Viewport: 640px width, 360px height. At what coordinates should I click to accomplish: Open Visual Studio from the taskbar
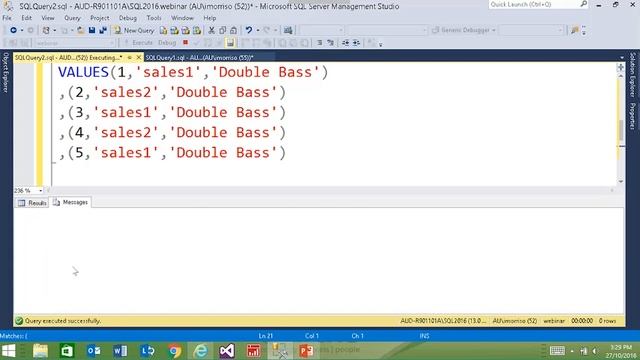point(227,351)
